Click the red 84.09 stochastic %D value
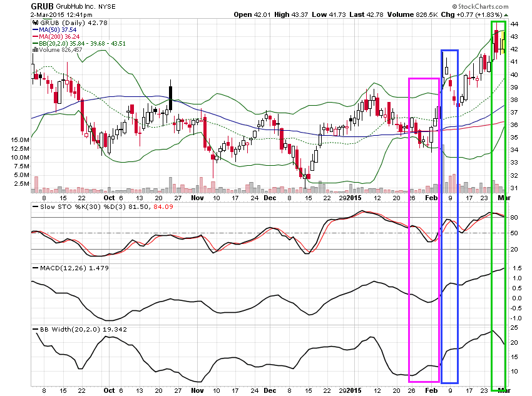 [x=163, y=207]
